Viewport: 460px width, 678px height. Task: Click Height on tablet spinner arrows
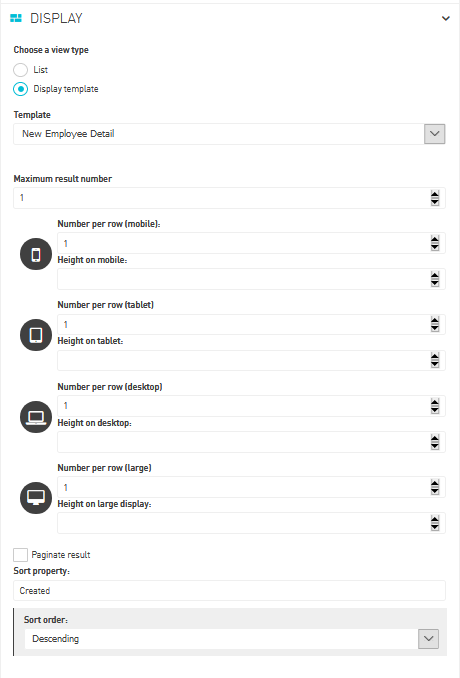(435, 360)
